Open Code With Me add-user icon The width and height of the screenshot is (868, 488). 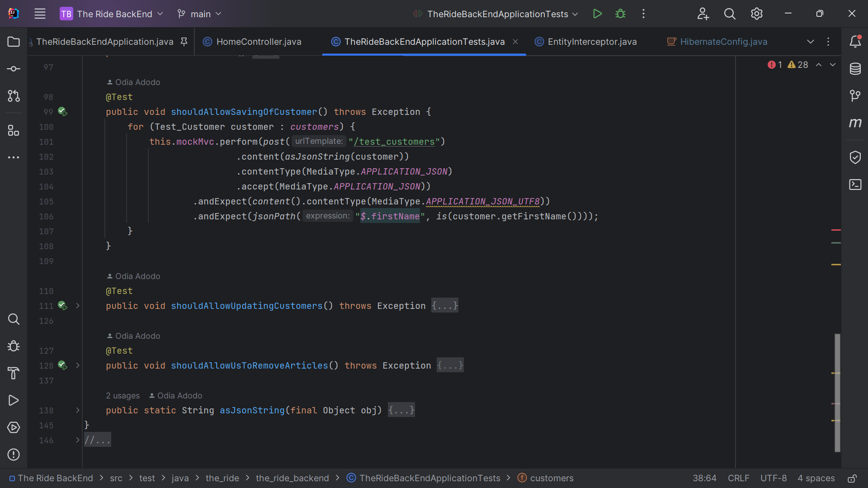pos(703,14)
